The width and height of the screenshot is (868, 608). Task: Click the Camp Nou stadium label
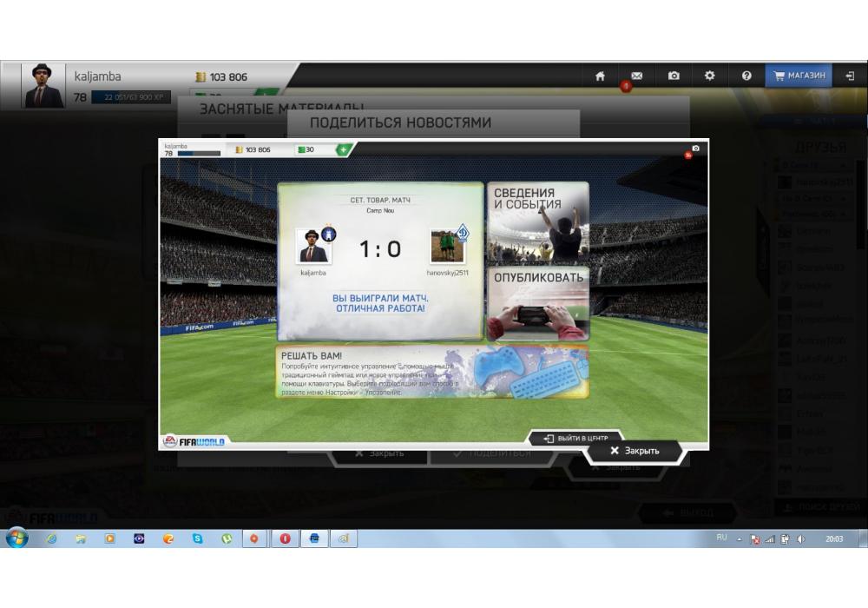(380, 210)
